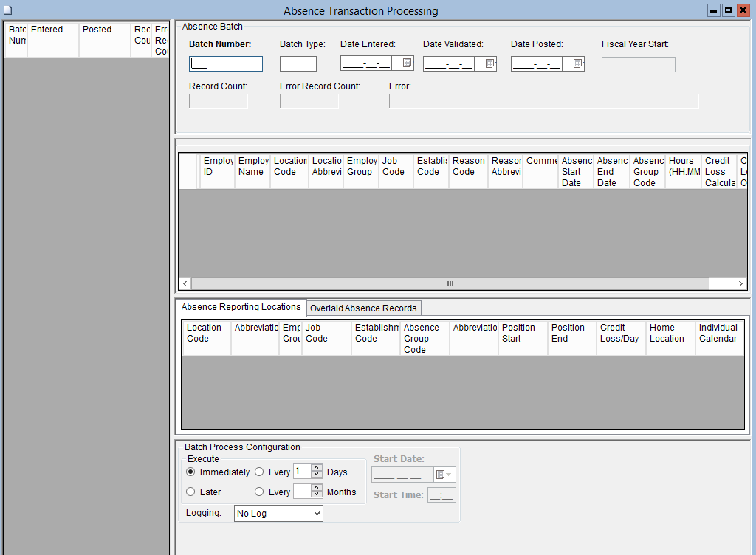Choose the Every Months radio option
This screenshot has height=555, width=756.
259,492
